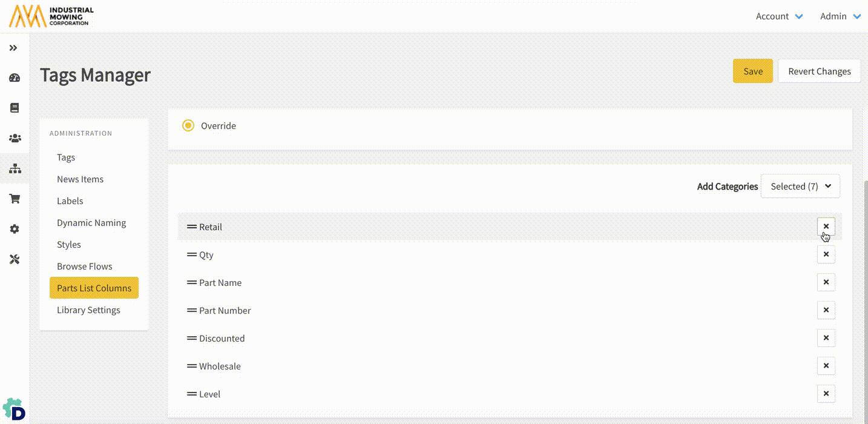
Task: Select the organization hierarchy sidebar icon
Action: pyautogui.click(x=15, y=168)
